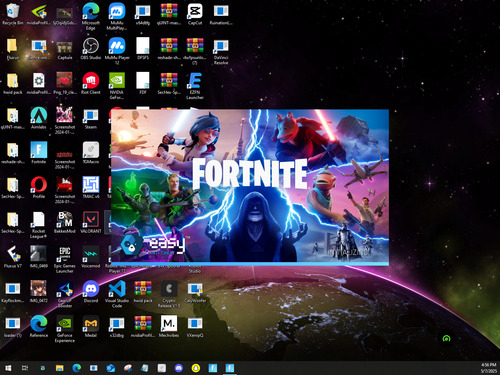Screen dimensions: 500x375
Task: Open File Explorer from the taskbar
Action: point(60,368)
